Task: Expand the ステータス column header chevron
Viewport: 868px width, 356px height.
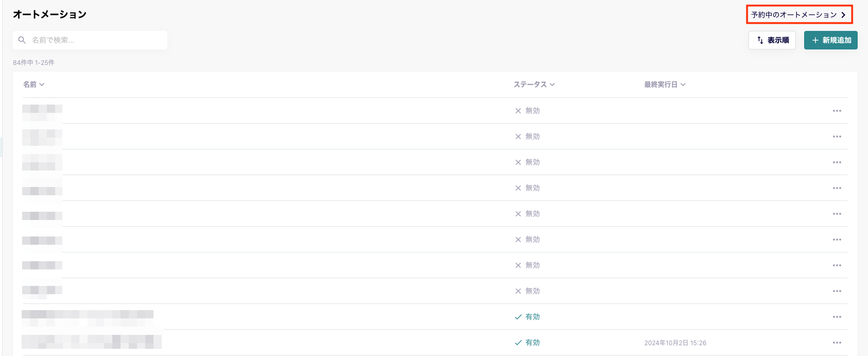Action: click(552, 84)
